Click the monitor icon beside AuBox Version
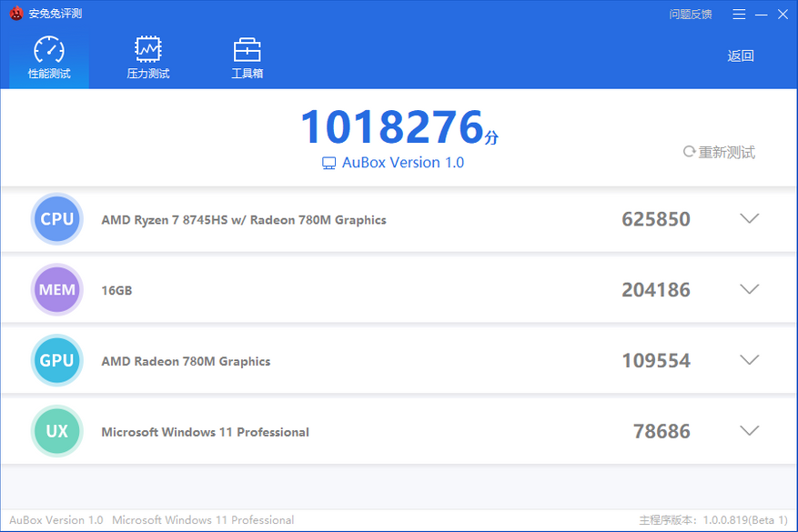798x532 pixels. click(328, 164)
